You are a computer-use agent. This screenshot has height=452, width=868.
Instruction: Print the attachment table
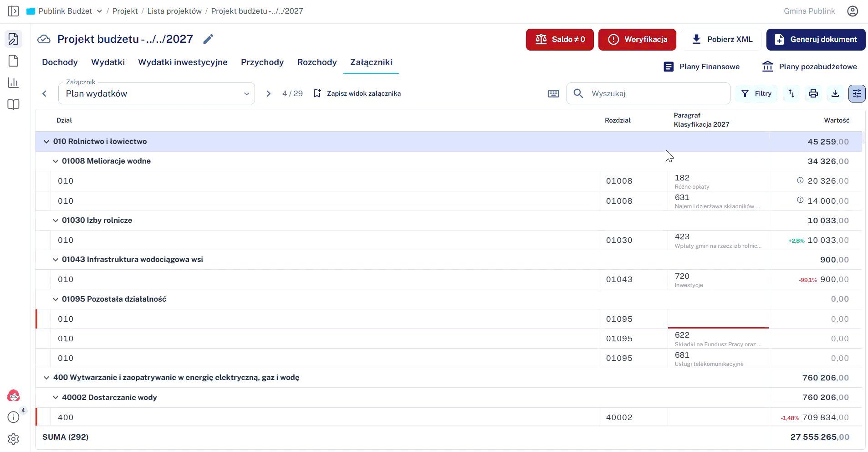click(813, 93)
